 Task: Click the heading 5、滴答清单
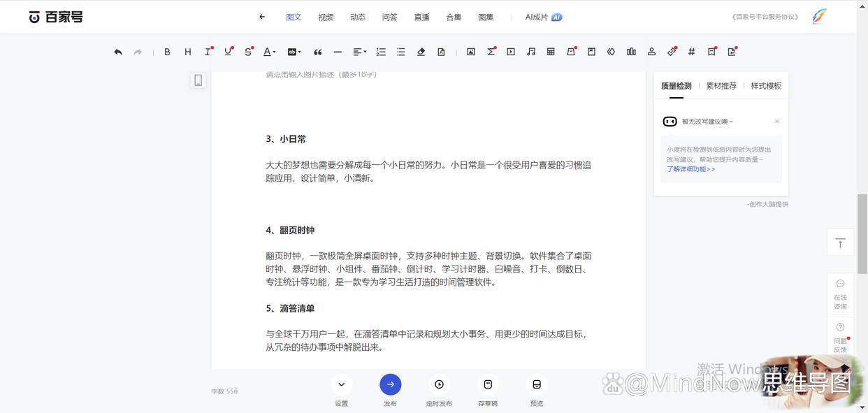click(x=290, y=308)
